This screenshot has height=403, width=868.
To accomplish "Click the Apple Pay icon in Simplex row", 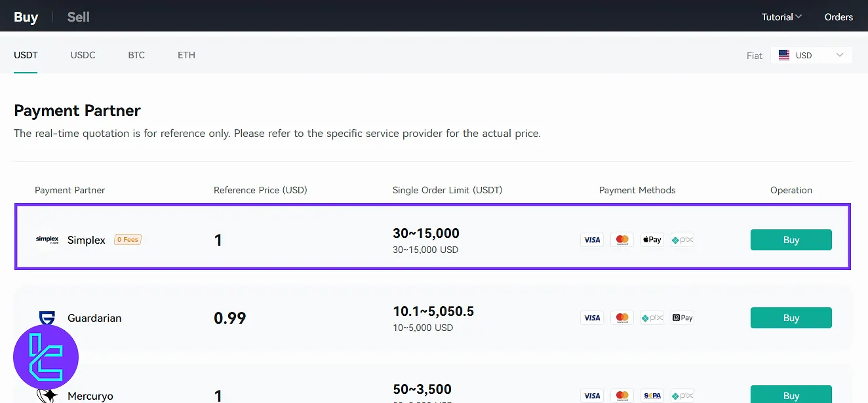I will pyautogui.click(x=652, y=240).
